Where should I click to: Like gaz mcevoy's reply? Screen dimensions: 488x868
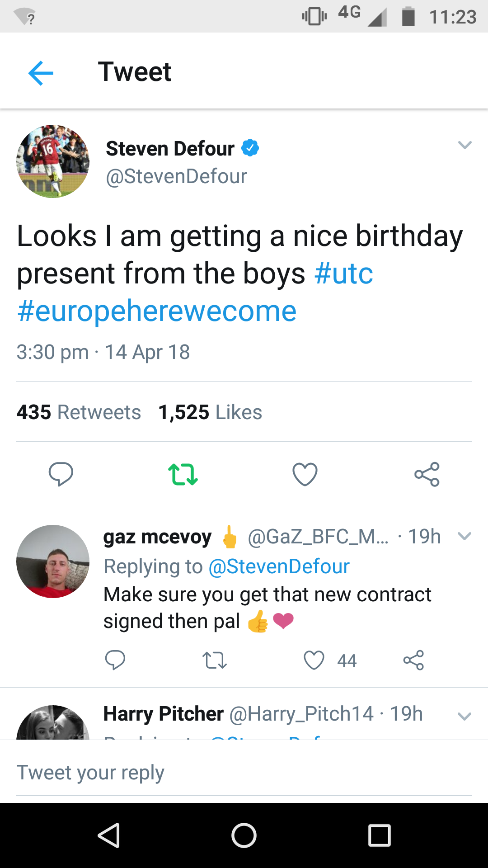tap(314, 660)
